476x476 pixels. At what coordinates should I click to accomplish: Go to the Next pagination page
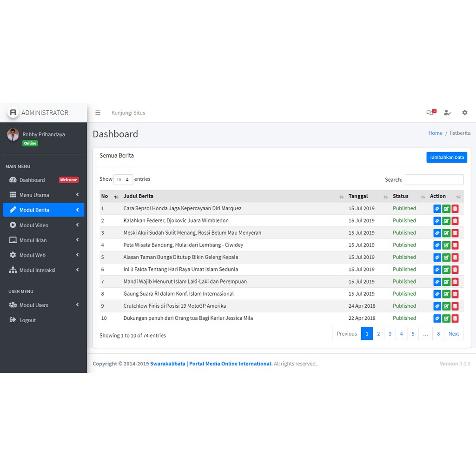(454, 334)
